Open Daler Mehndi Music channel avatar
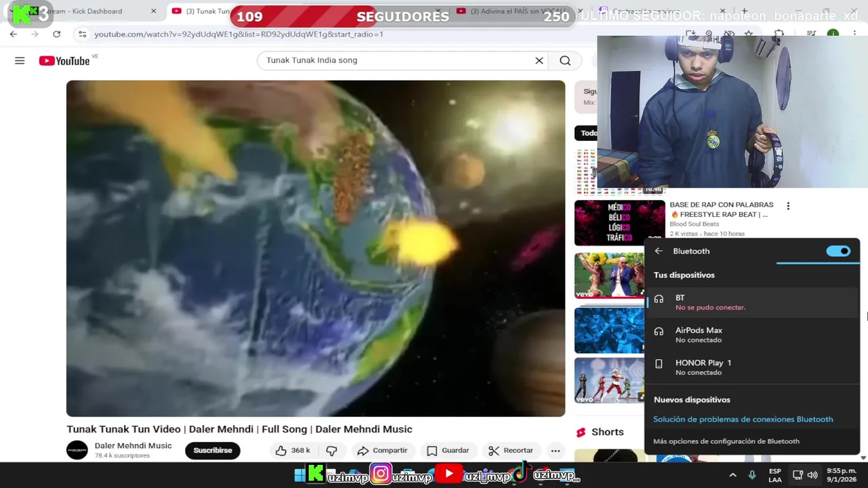Screen dimensions: 868x488 (77, 450)
